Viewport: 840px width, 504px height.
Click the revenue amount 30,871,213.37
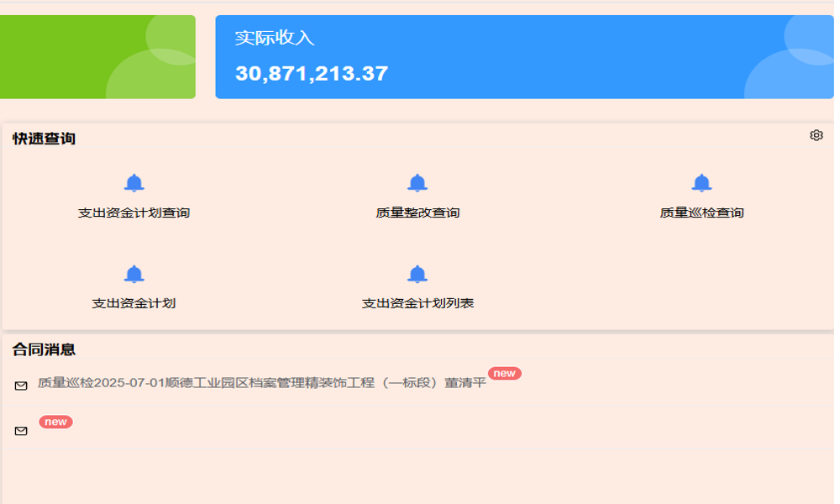[x=312, y=72]
